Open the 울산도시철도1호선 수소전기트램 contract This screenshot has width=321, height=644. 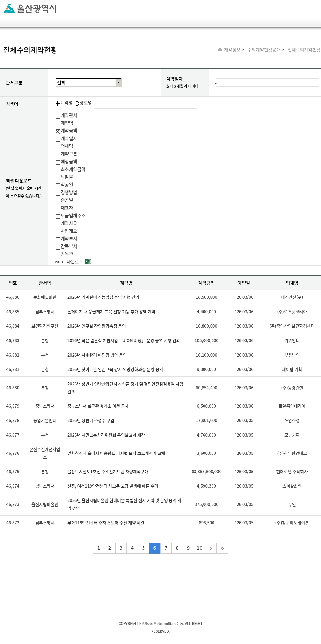[108, 472]
